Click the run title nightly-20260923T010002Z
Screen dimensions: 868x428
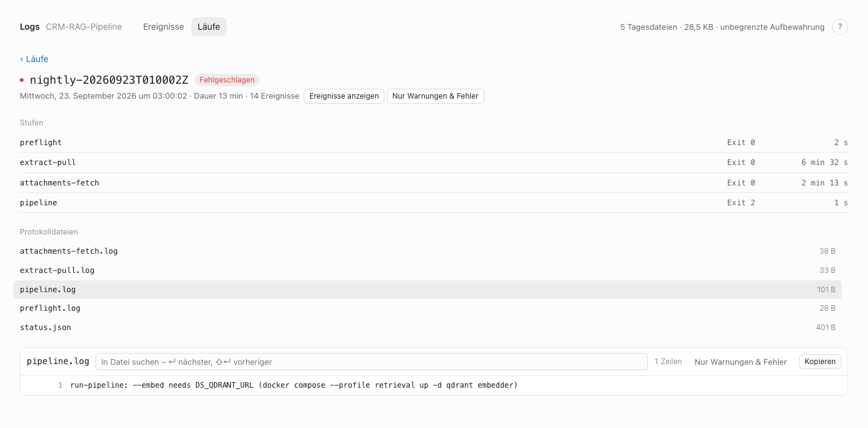click(x=109, y=80)
